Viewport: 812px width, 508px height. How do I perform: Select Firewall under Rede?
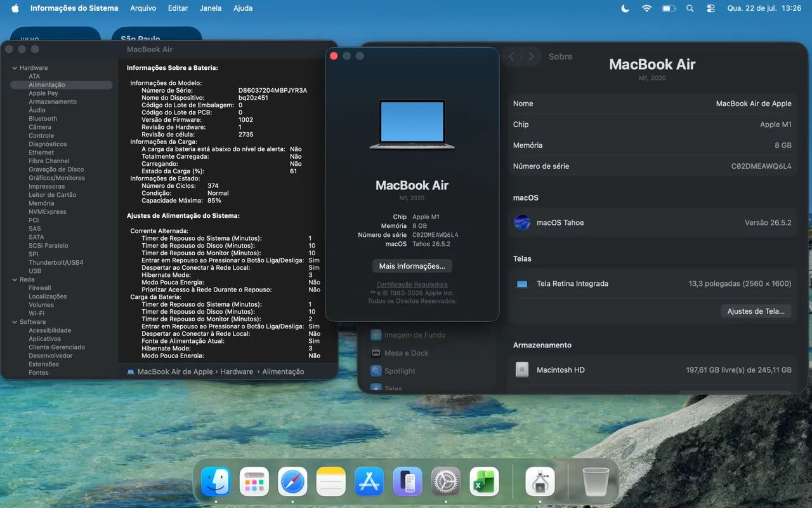pyautogui.click(x=40, y=288)
